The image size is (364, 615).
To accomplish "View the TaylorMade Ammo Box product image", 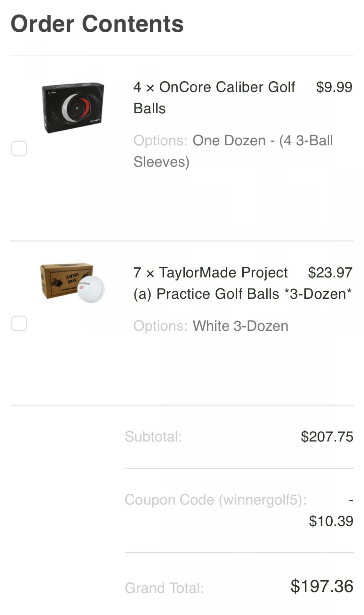I will pos(72,283).
